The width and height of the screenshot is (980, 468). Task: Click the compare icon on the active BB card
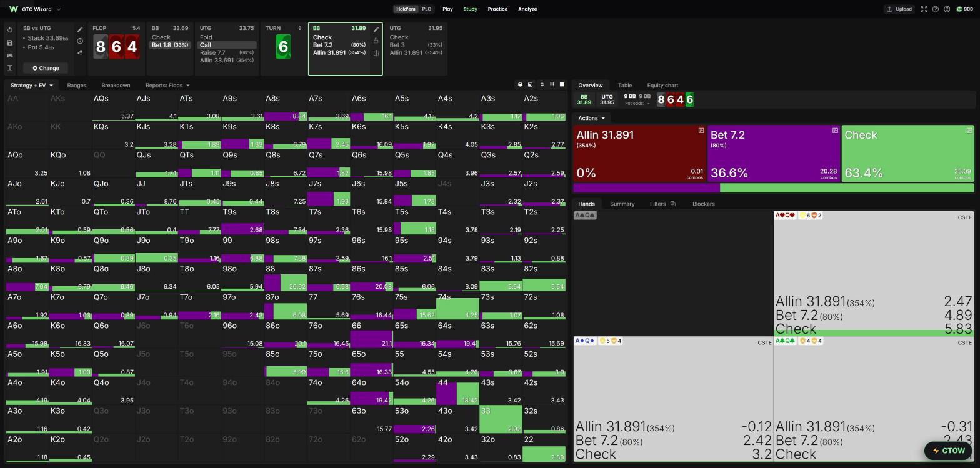point(376,53)
